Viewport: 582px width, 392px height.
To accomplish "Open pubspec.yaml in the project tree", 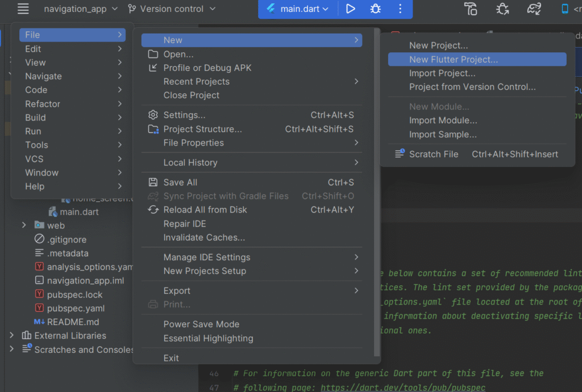I will tap(76, 308).
